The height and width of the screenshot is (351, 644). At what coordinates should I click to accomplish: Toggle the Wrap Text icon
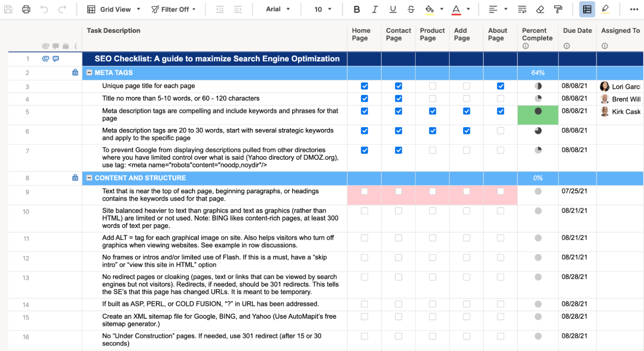[521, 9]
